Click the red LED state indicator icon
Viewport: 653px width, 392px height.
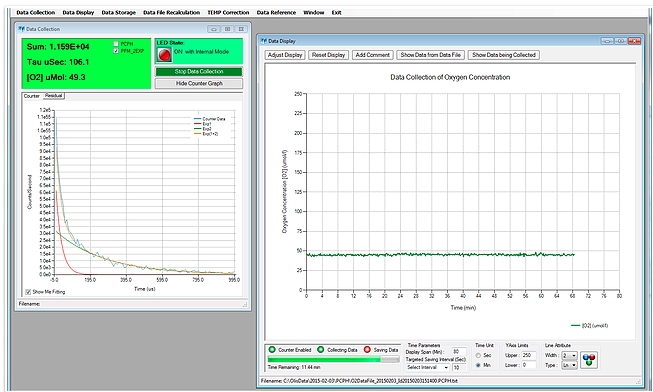coord(164,55)
